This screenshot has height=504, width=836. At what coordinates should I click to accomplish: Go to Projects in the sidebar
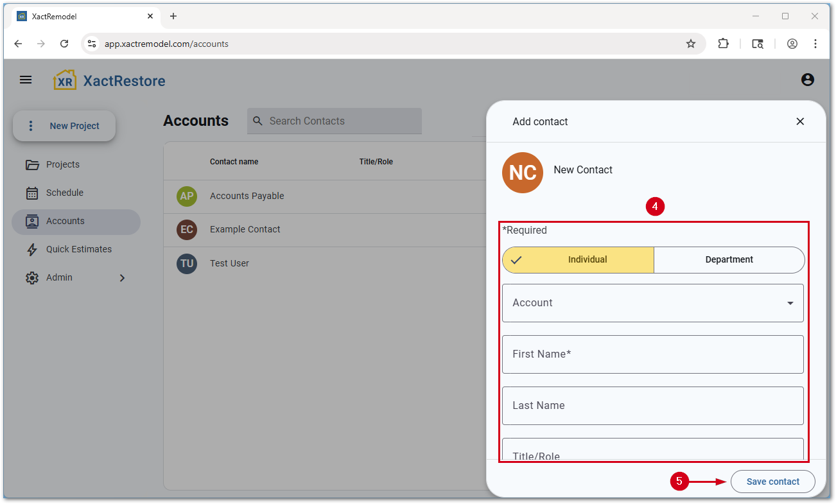(76, 164)
